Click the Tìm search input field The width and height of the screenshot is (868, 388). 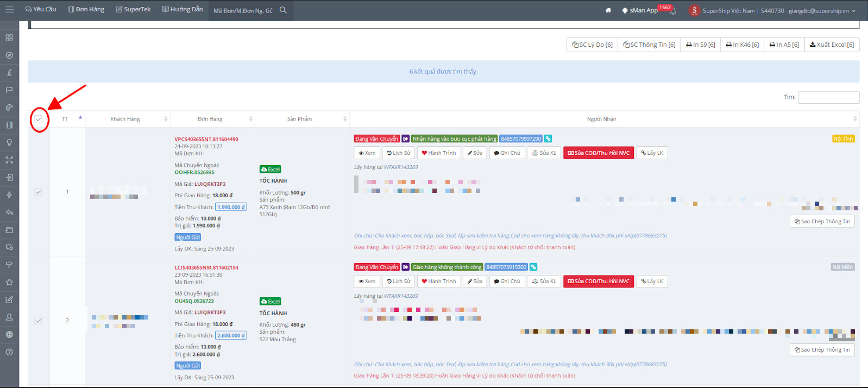pos(829,97)
